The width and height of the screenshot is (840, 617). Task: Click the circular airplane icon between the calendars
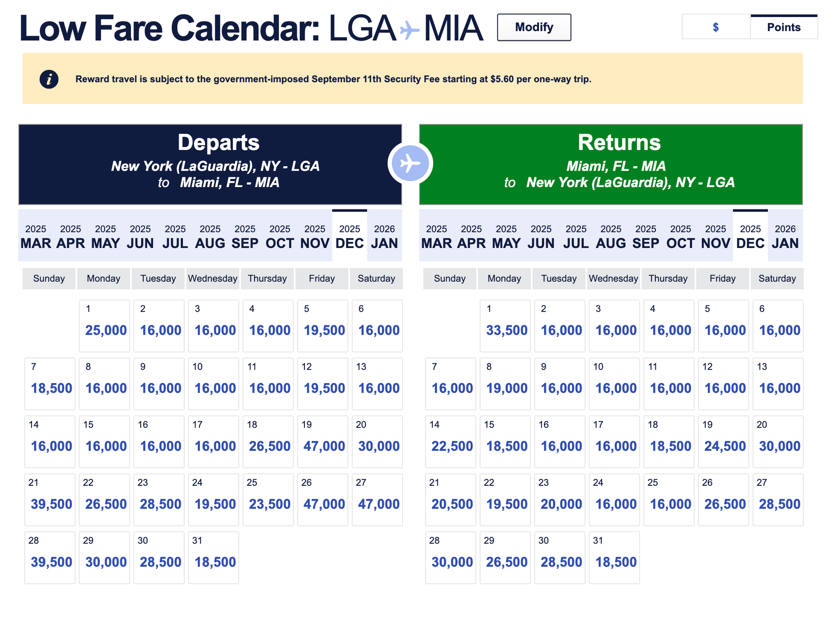[410, 162]
